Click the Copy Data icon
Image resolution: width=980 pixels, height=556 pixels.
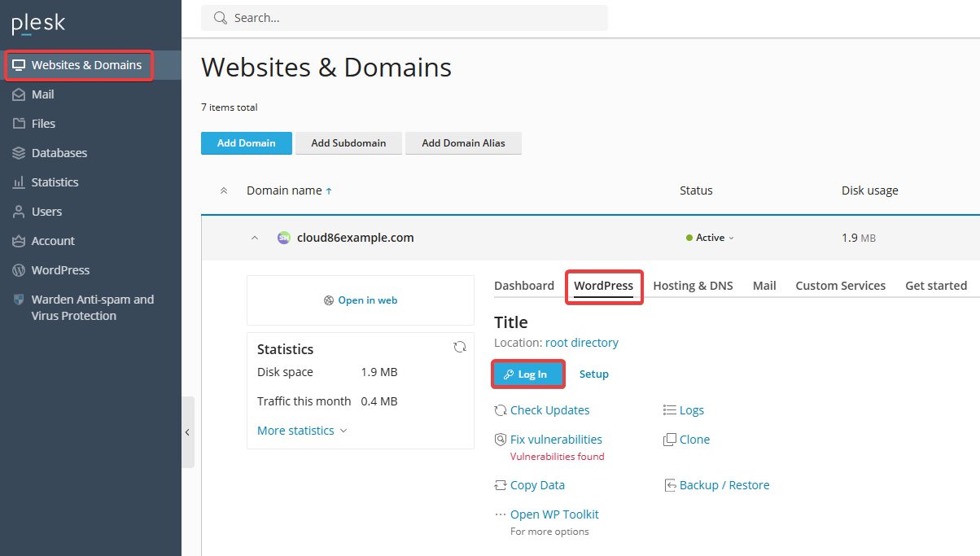click(501, 485)
